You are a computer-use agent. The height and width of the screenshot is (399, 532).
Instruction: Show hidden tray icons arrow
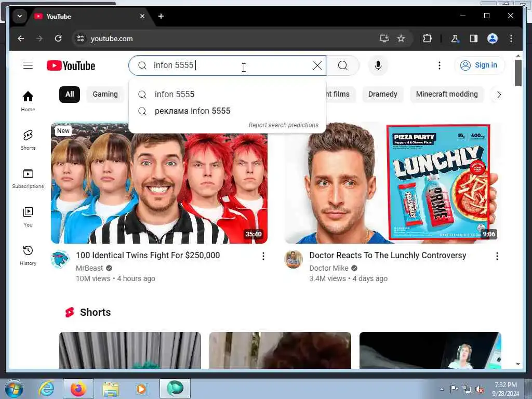click(442, 390)
